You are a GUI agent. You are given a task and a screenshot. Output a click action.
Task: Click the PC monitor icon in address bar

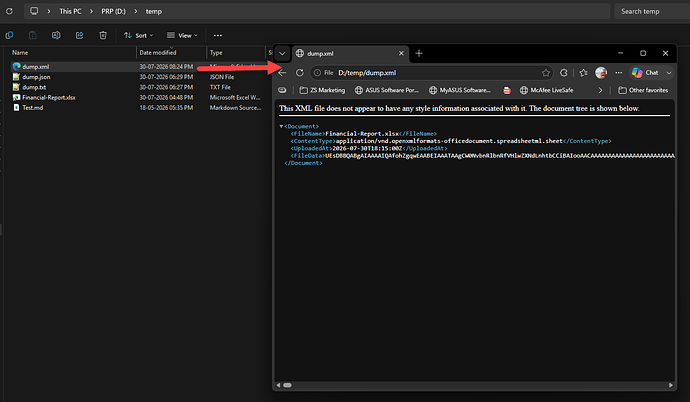tap(34, 11)
